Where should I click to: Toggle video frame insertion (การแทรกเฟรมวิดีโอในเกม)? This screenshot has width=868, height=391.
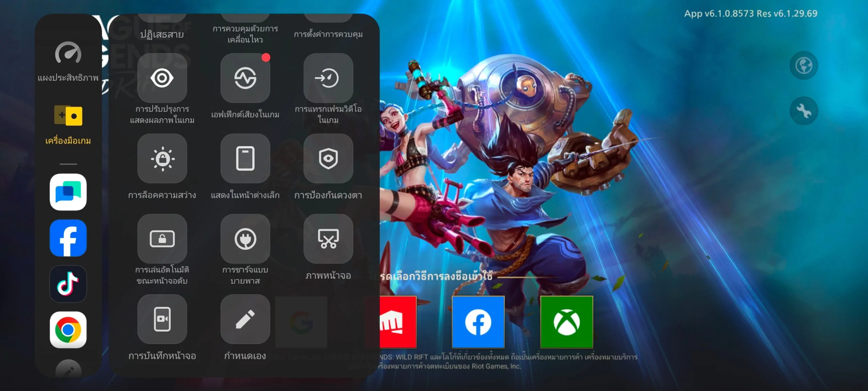328,78
